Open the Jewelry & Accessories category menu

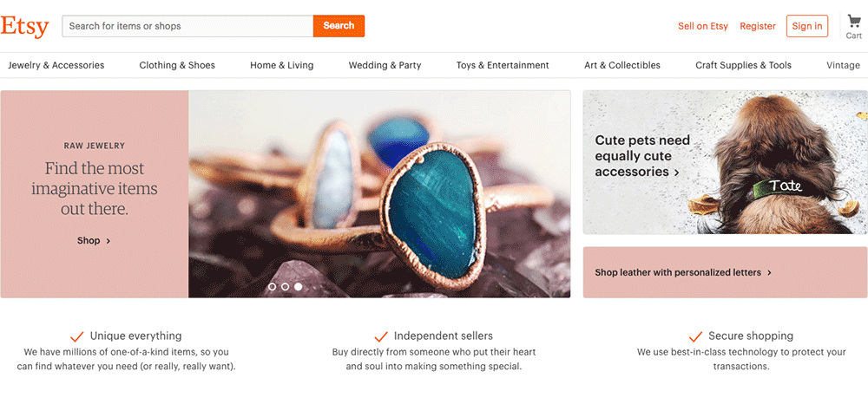[56, 65]
